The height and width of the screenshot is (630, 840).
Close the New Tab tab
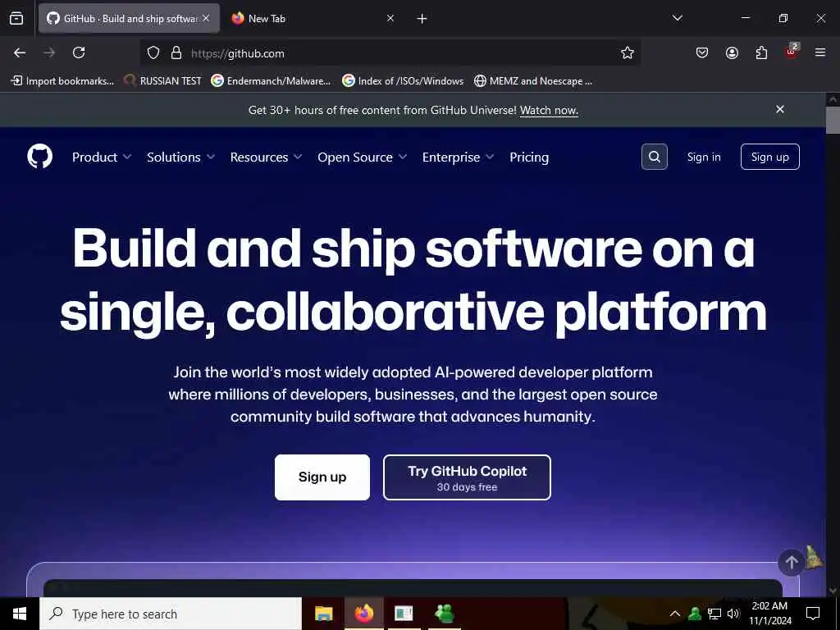[x=390, y=18]
